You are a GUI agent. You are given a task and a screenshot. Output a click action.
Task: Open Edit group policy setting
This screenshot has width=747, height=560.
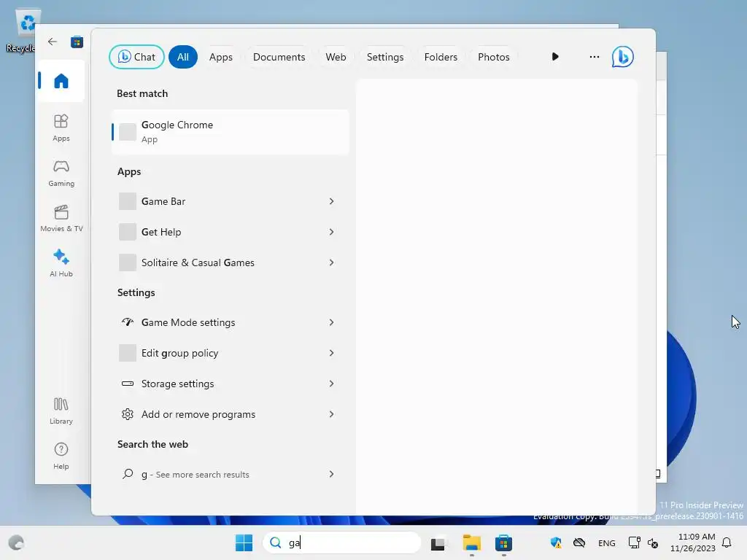(x=230, y=353)
